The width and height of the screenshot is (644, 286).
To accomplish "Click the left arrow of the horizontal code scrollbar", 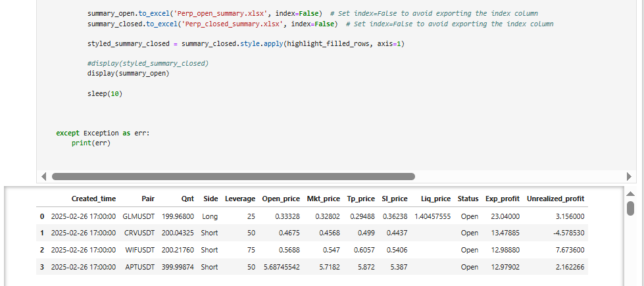I will (44, 176).
